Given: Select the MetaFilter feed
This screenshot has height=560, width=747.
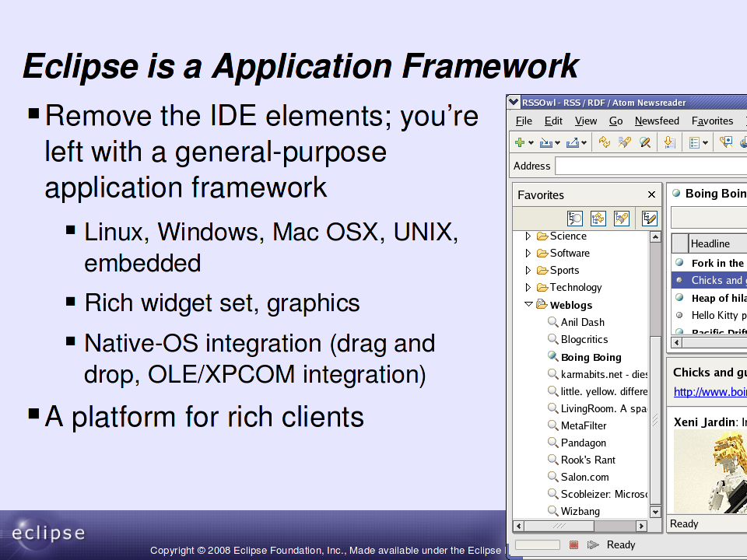Looking at the screenshot, I should 584,426.
